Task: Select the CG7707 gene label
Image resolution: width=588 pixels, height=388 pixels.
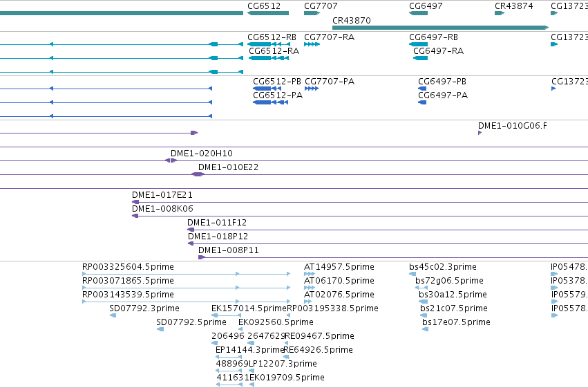Action: [321, 6]
